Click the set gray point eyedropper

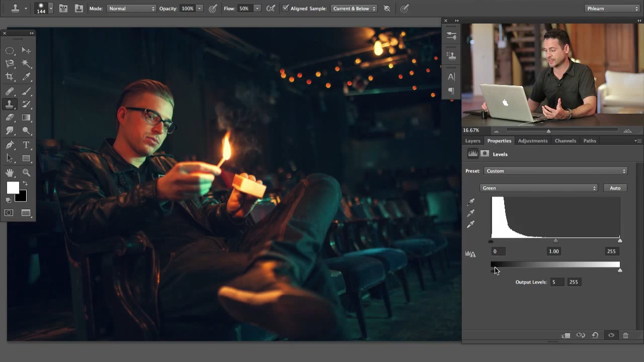point(471,213)
